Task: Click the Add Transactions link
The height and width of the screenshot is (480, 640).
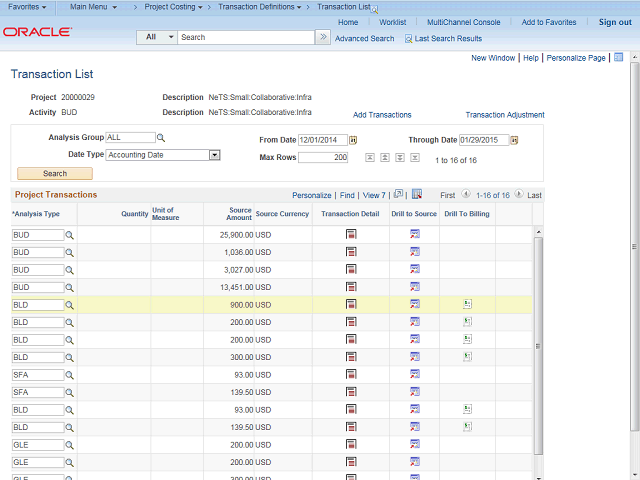Action: [x=382, y=115]
